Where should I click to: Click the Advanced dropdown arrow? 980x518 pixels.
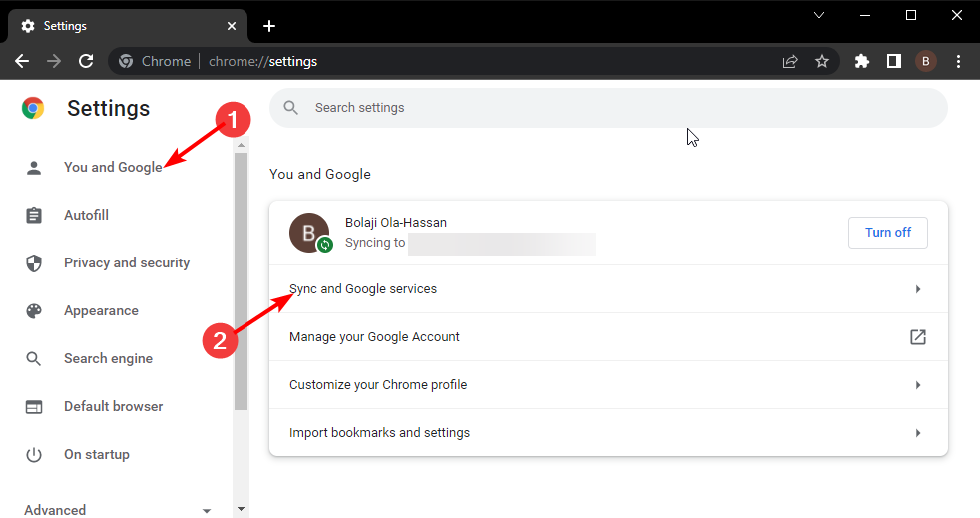pyautogui.click(x=207, y=510)
